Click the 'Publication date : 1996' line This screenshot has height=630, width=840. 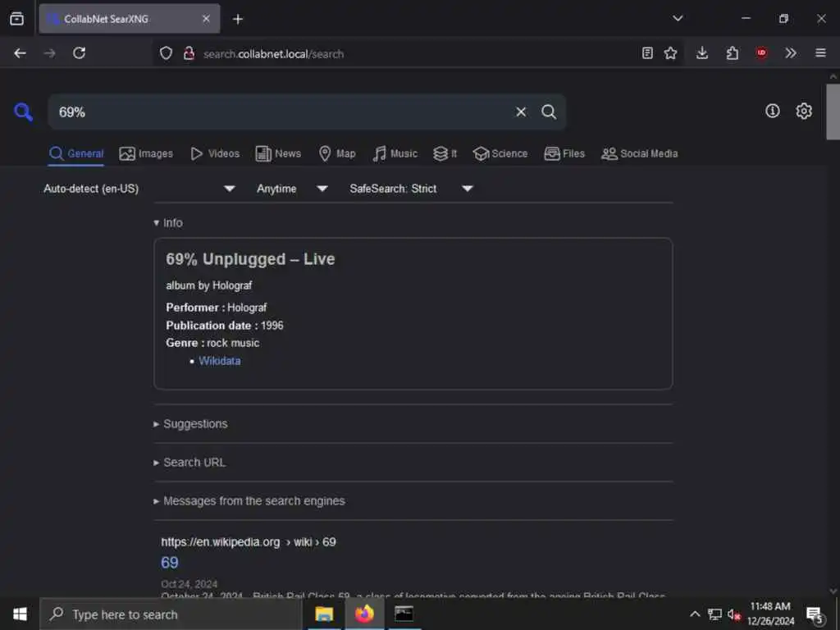(x=225, y=326)
